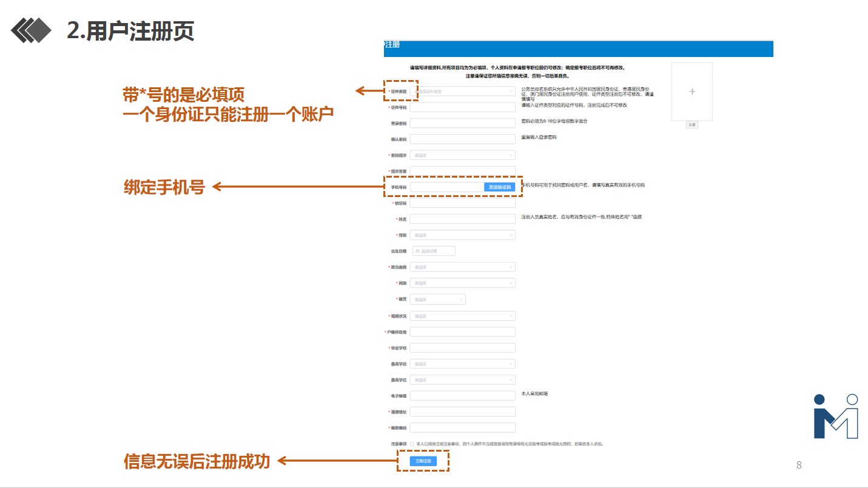868x488 pixels.
Task: Open the 性别 selection dropdown
Action: [462, 235]
